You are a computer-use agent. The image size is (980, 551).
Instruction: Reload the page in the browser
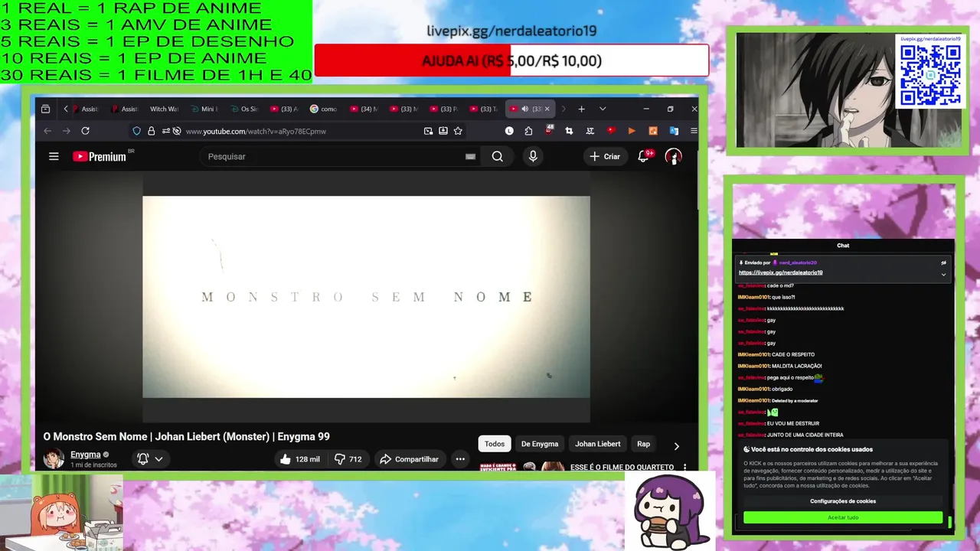[x=85, y=131]
